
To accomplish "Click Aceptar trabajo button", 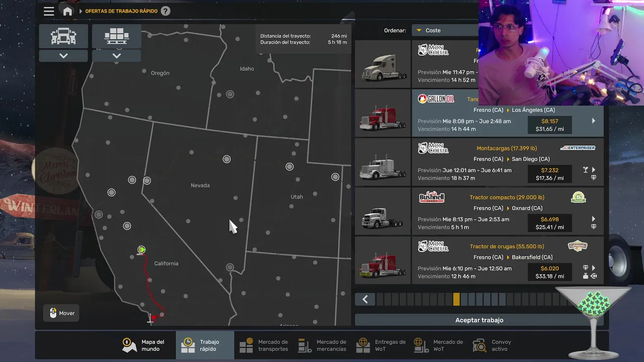I will pos(479,320).
